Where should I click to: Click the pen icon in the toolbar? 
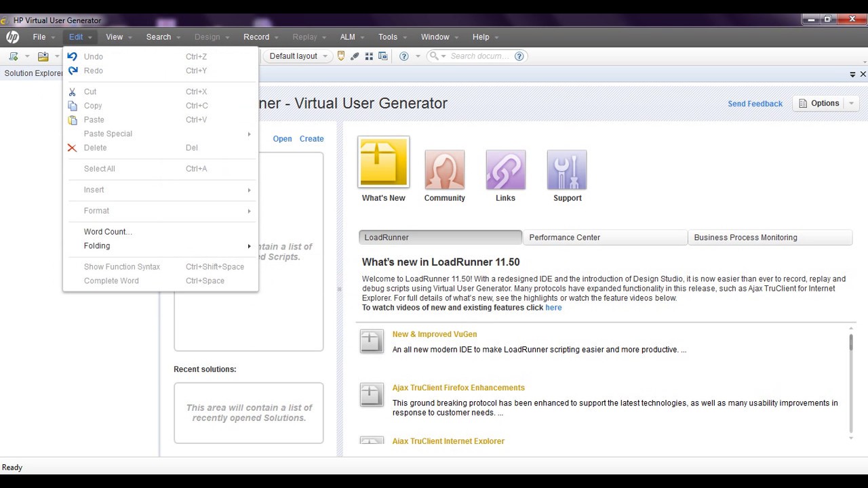[355, 56]
